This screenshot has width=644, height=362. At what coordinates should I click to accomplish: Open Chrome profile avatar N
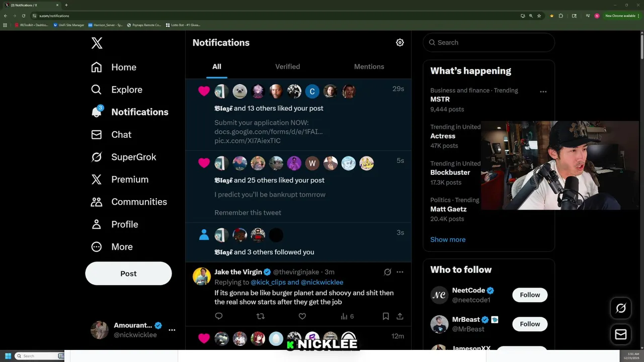click(x=597, y=16)
